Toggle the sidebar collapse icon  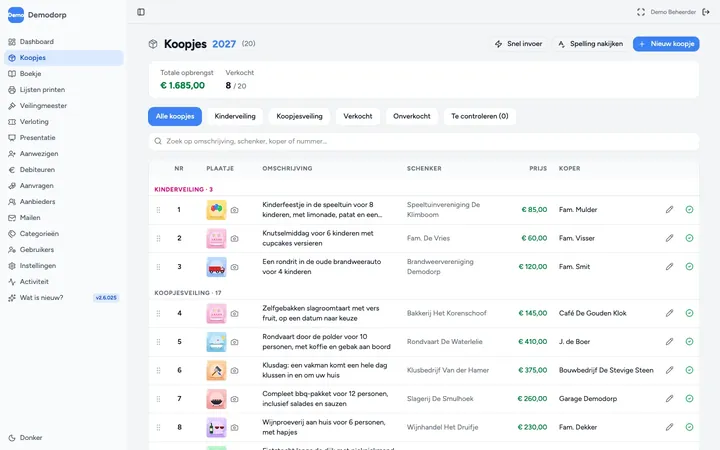[141, 12]
